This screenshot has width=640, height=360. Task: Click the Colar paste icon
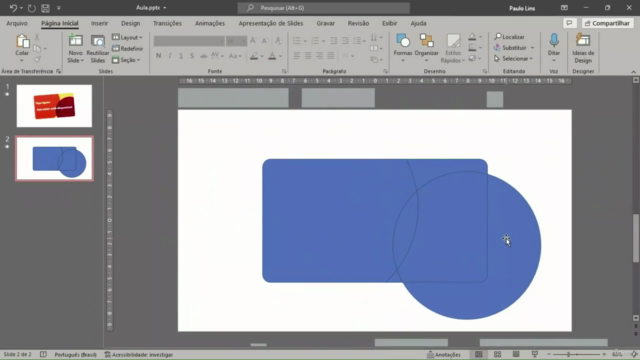[x=22, y=41]
